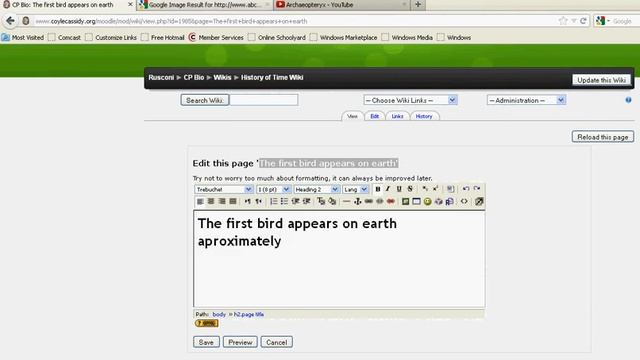Viewport: 640px width, 360px height.
Task: Align text left
Action: (200, 201)
